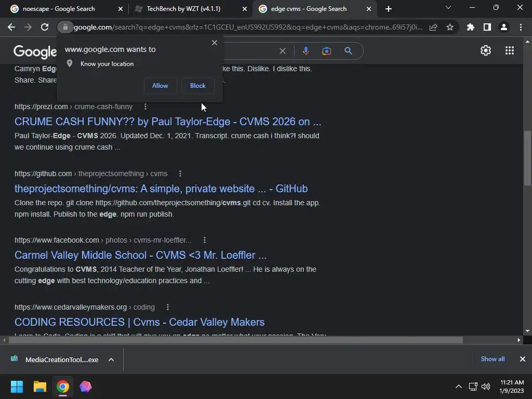Reload the current page
This screenshot has height=399, width=532.
click(45, 27)
